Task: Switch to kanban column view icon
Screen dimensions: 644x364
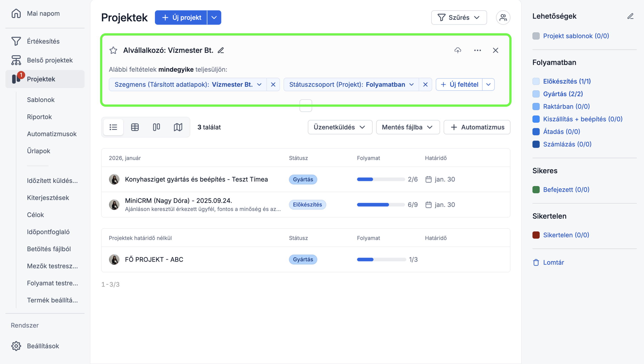Action: (x=156, y=127)
